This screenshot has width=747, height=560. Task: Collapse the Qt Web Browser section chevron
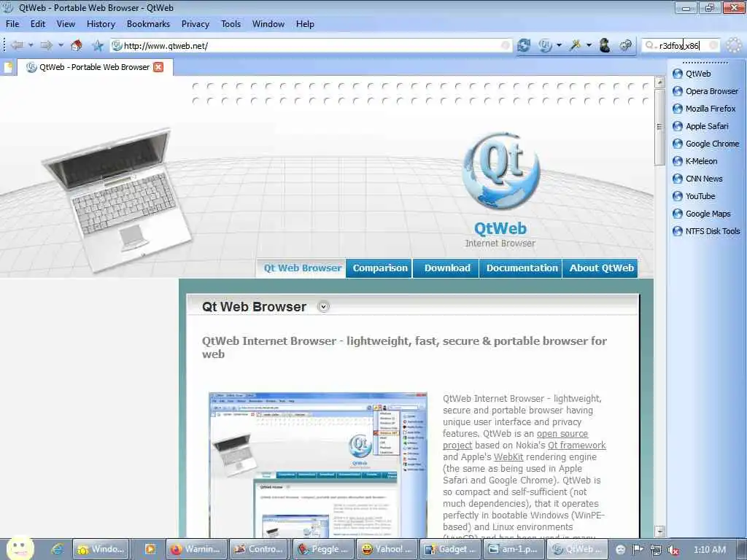323,307
